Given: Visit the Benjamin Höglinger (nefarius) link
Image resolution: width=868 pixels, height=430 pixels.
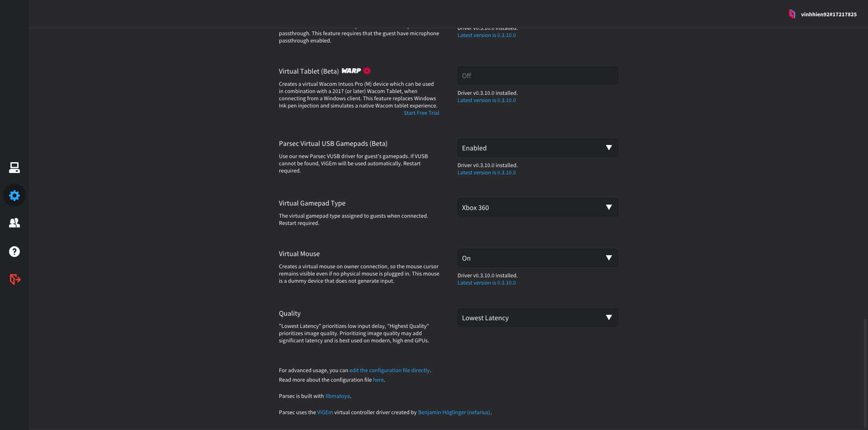Looking at the screenshot, I should (454, 412).
